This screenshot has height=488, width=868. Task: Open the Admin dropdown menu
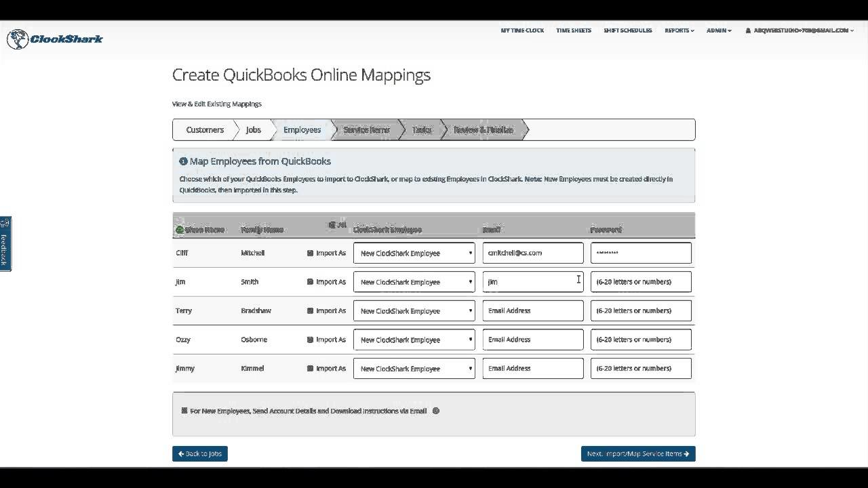click(x=718, y=30)
